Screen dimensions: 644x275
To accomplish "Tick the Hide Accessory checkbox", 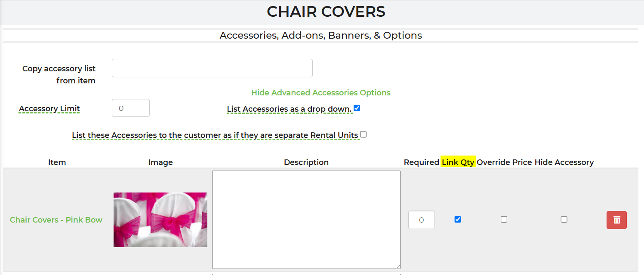I will pos(564,219).
